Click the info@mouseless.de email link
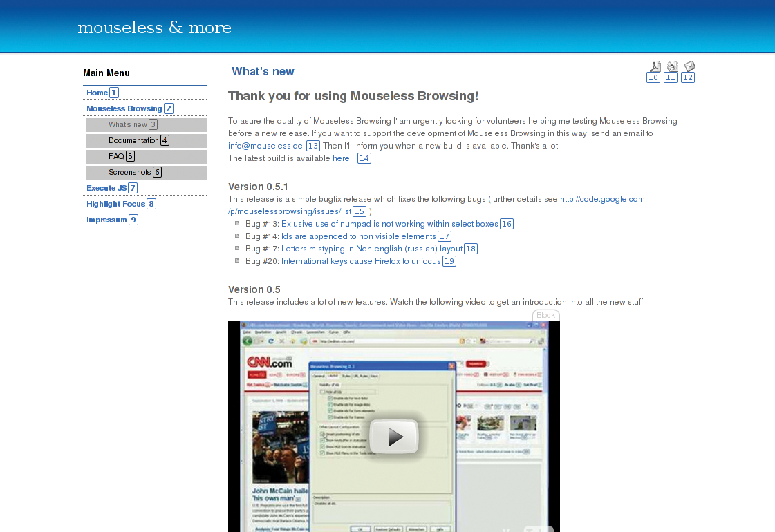This screenshot has height=532, width=775. (x=266, y=146)
